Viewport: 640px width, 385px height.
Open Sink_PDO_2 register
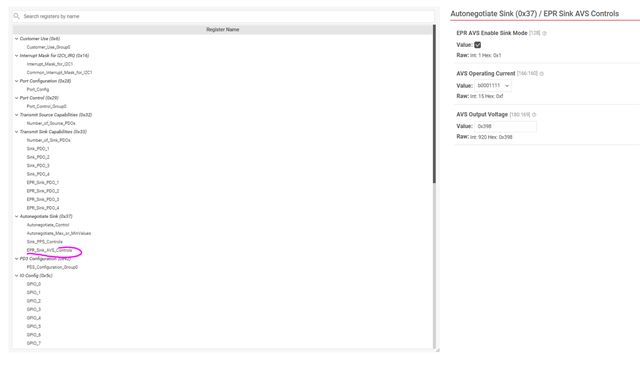pyautogui.click(x=38, y=157)
